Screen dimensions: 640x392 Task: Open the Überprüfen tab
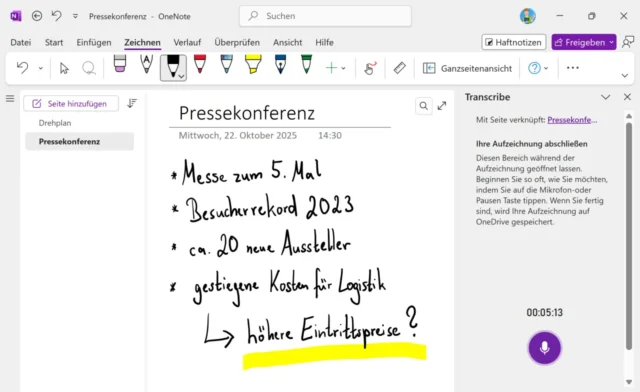pyautogui.click(x=237, y=42)
